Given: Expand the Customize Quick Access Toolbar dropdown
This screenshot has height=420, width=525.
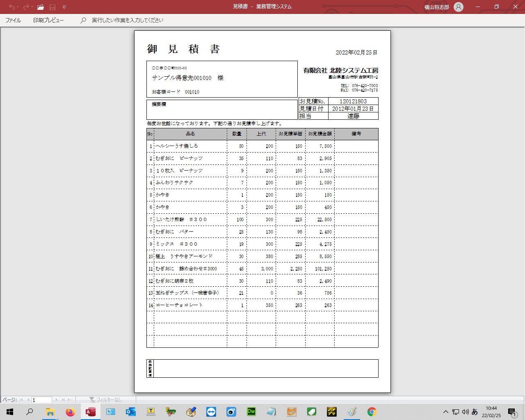Looking at the screenshot, I should pyautogui.click(x=64, y=7).
